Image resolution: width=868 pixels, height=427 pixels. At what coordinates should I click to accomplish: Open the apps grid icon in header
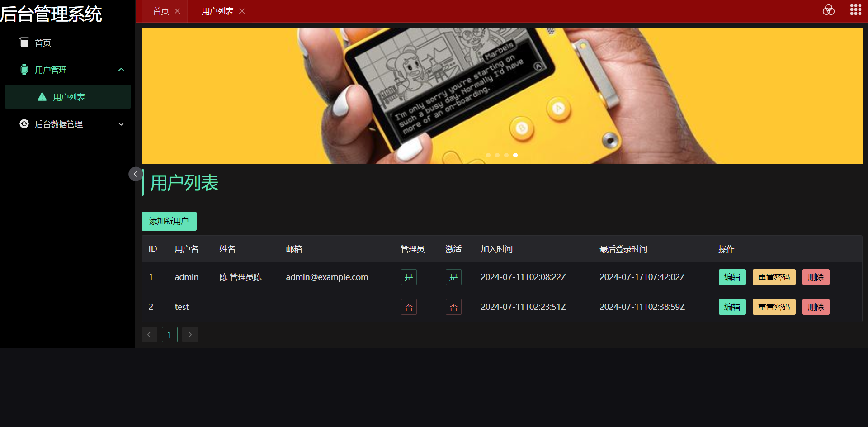click(x=855, y=10)
